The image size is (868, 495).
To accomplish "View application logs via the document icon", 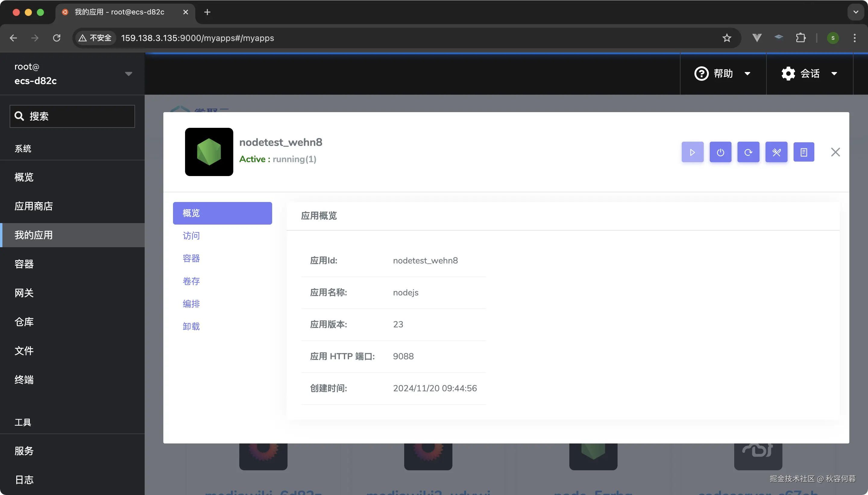I will [x=804, y=152].
